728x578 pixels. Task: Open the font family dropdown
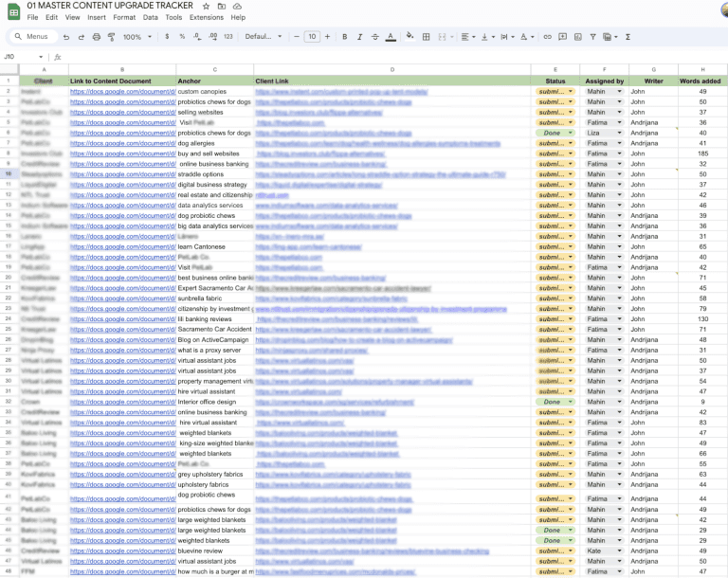(264, 37)
